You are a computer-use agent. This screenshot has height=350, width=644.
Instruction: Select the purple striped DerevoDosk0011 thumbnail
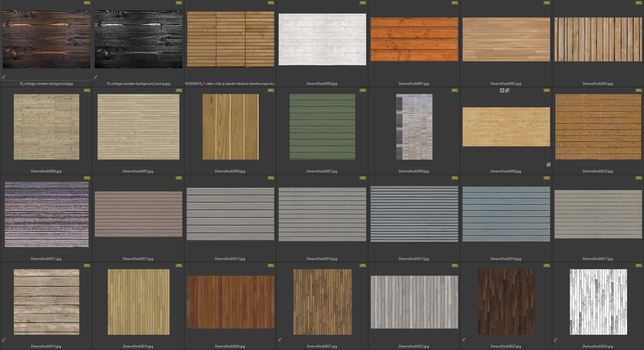47,214
